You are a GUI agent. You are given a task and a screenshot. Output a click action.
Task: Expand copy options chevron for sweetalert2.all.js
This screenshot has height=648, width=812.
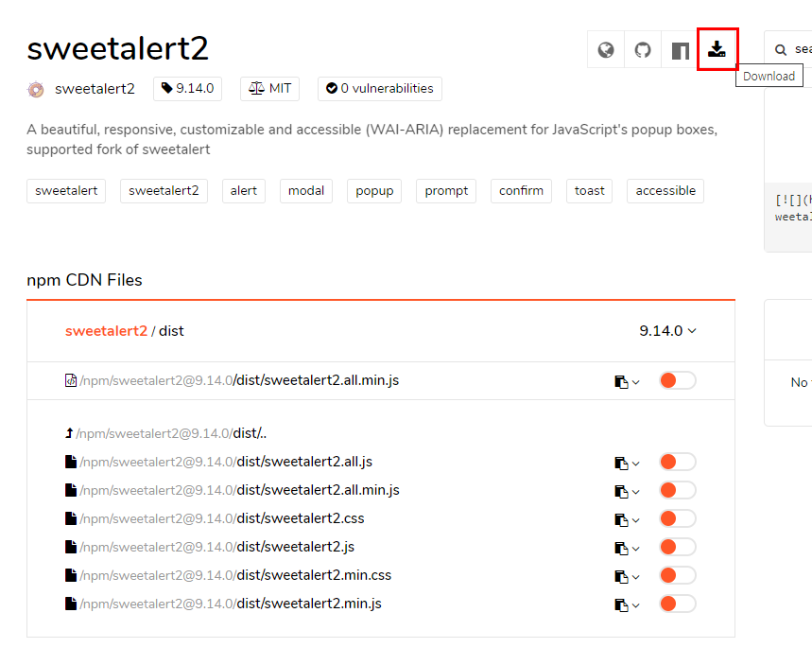[x=636, y=464]
